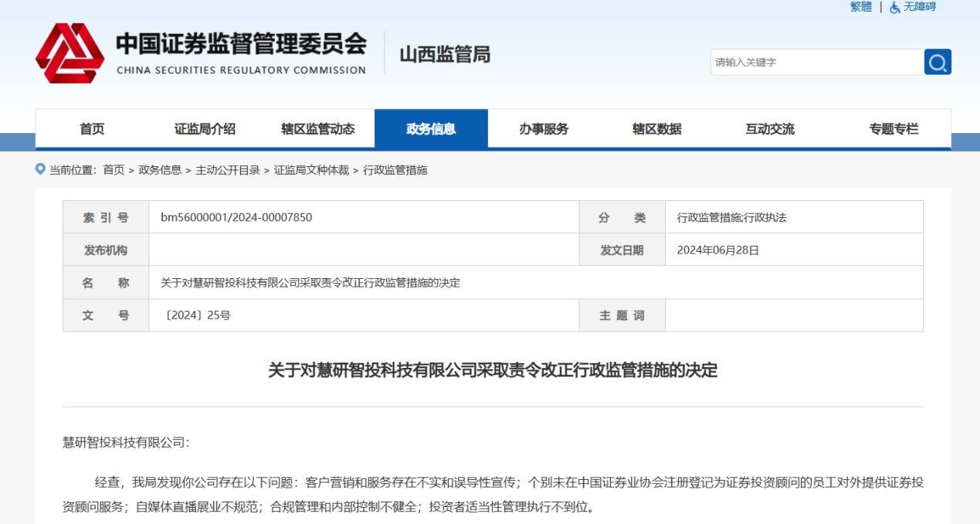Viewport: 980px width, 524px height.
Task: Open the 辖区数据 navigation tab
Action: [x=656, y=129]
